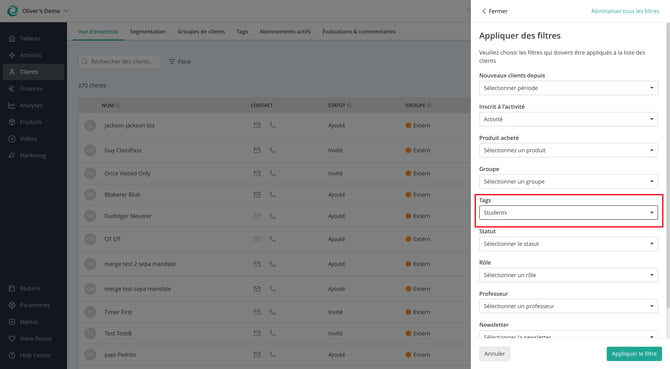Screen dimensions: 670x369
Task: Click client name OT OT
Action: point(112,239)
